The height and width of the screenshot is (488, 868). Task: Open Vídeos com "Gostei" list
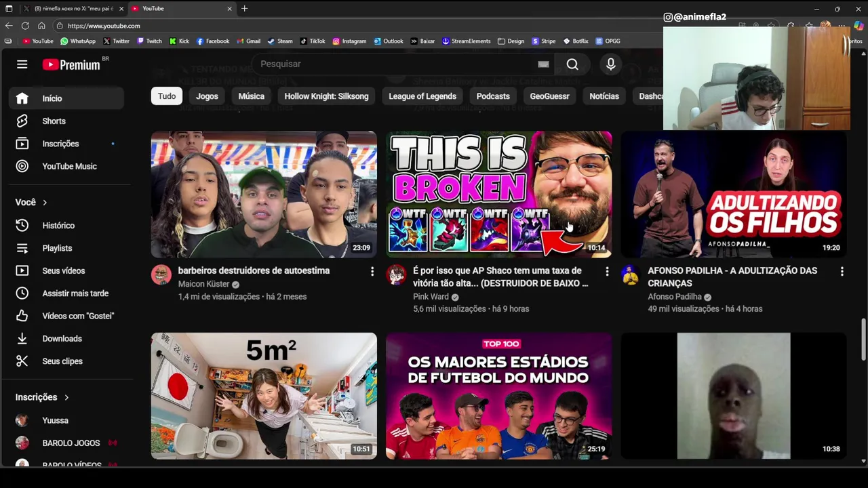(66, 316)
